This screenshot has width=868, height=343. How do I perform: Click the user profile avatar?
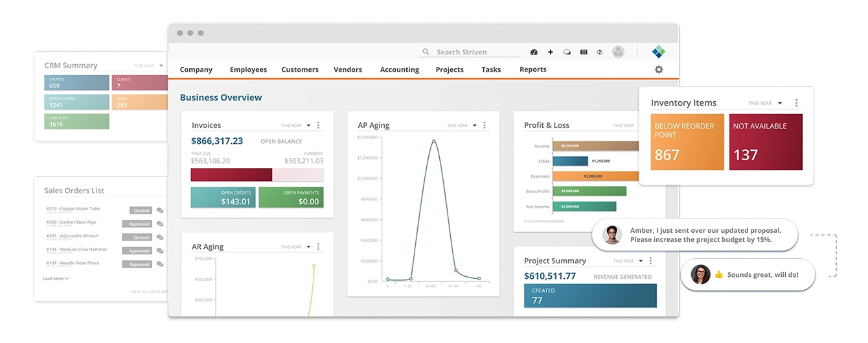[x=619, y=52]
